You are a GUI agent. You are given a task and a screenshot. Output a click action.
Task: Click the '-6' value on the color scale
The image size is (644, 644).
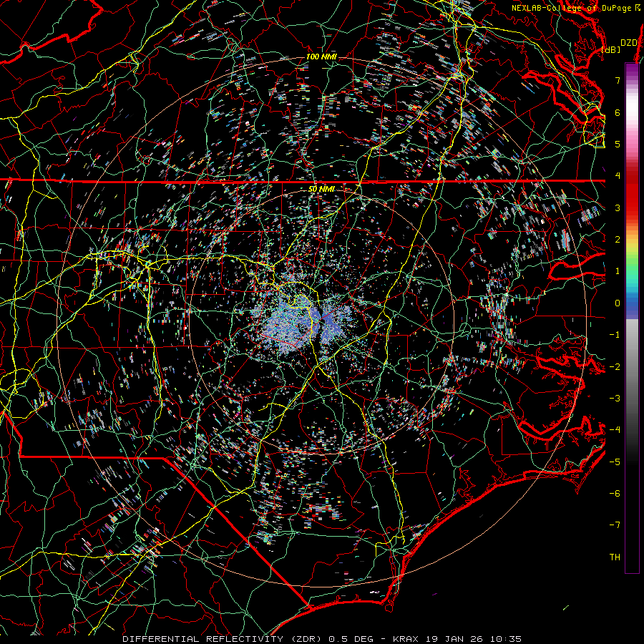click(x=615, y=494)
